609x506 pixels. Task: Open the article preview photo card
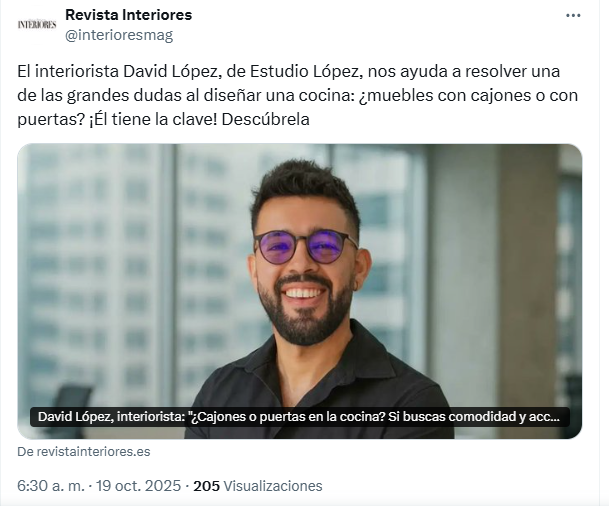(299, 291)
